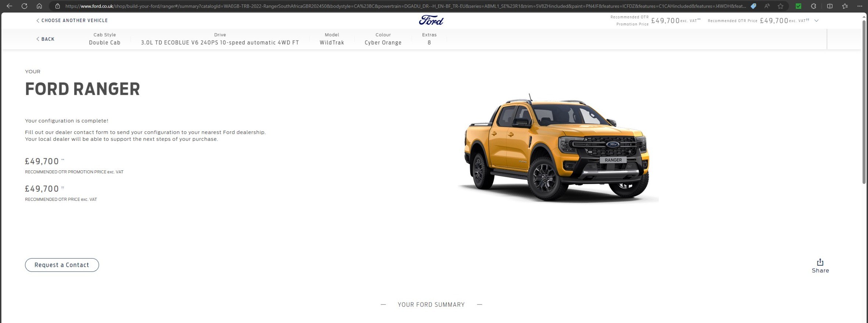Click the Back link in the configurator bar

pos(45,39)
